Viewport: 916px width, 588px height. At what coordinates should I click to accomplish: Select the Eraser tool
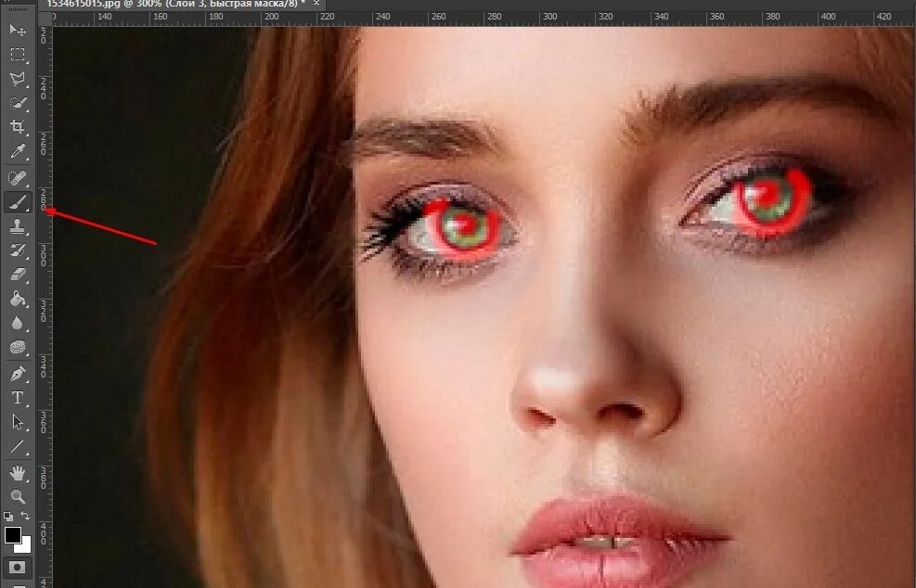click(18, 275)
